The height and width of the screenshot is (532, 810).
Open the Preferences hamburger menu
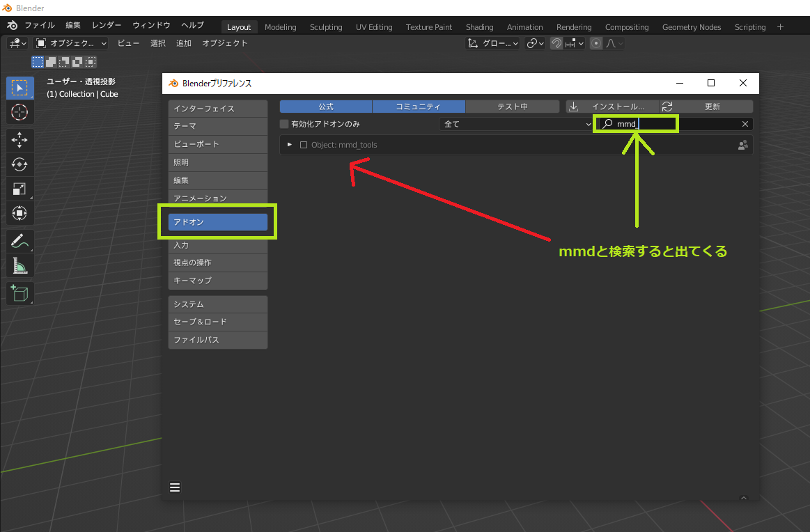tap(175, 487)
